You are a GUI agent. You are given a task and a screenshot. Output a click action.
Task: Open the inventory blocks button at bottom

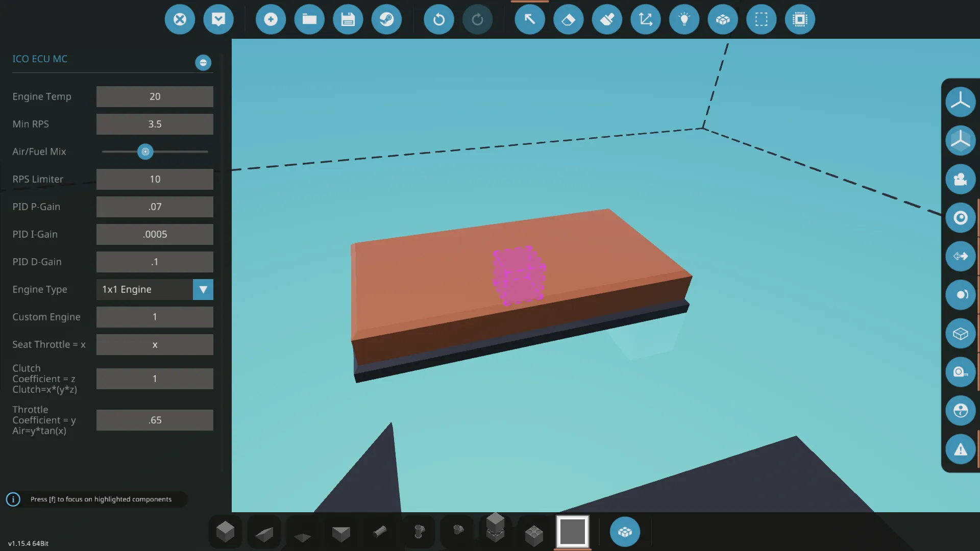tap(625, 532)
